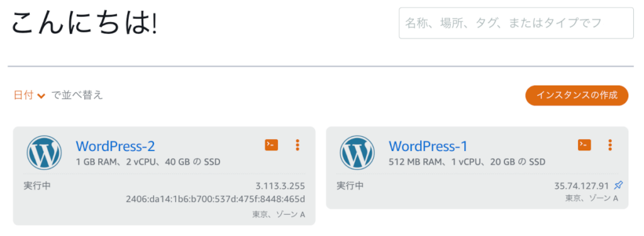The height and width of the screenshot is (236, 644).
Task: Select the IP address 35.74.127.91
Action: [582, 186]
